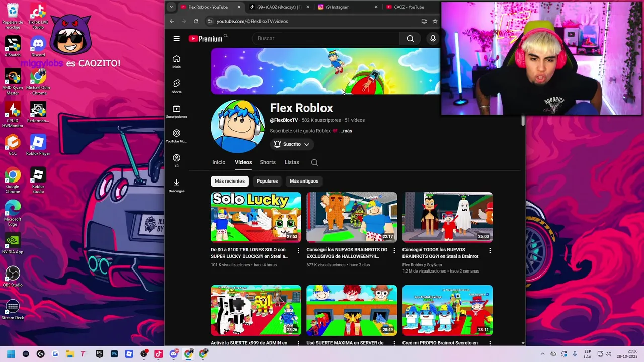Image resolution: width=644 pixels, height=362 pixels.
Task: Open the Solo Lucky video thumbnail
Action: tap(256, 217)
